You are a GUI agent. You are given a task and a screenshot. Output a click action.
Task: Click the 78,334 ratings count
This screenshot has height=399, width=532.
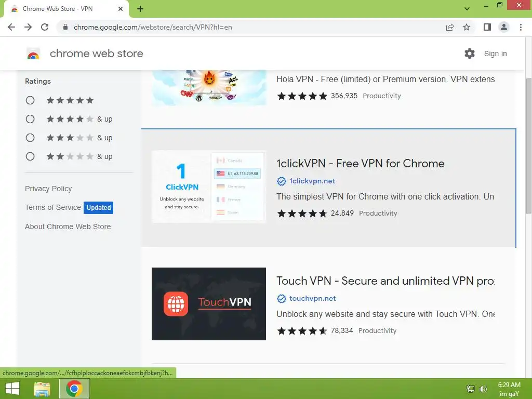(342, 331)
